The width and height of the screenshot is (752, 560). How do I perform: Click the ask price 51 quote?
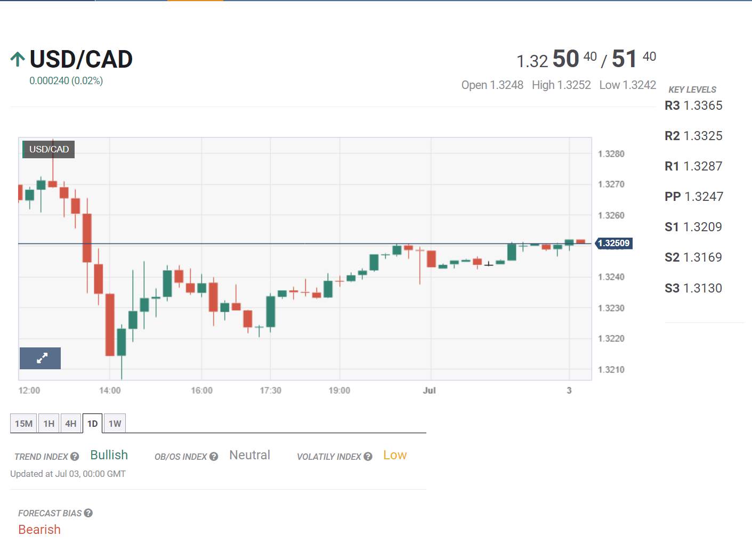634,59
